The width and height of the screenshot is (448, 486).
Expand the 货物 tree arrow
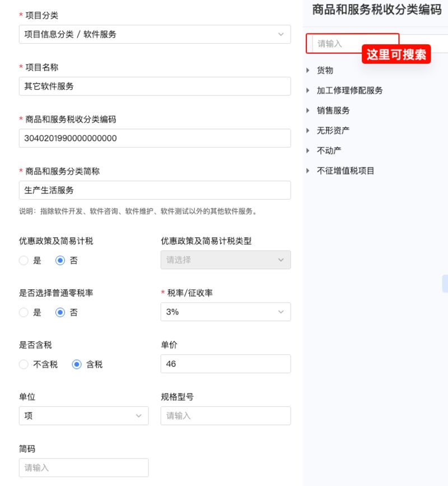pos(308,71)
